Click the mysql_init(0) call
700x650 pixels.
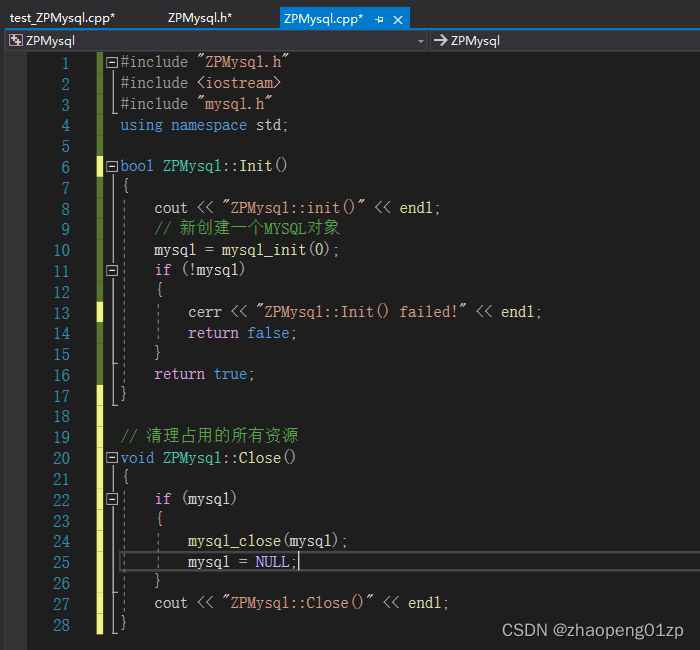(x=275, y=250)
